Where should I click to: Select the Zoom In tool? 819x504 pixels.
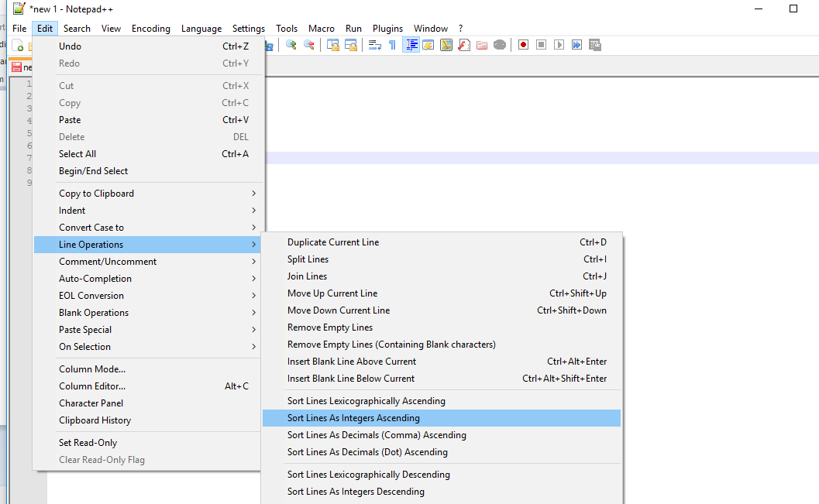(x=291, y=45)
